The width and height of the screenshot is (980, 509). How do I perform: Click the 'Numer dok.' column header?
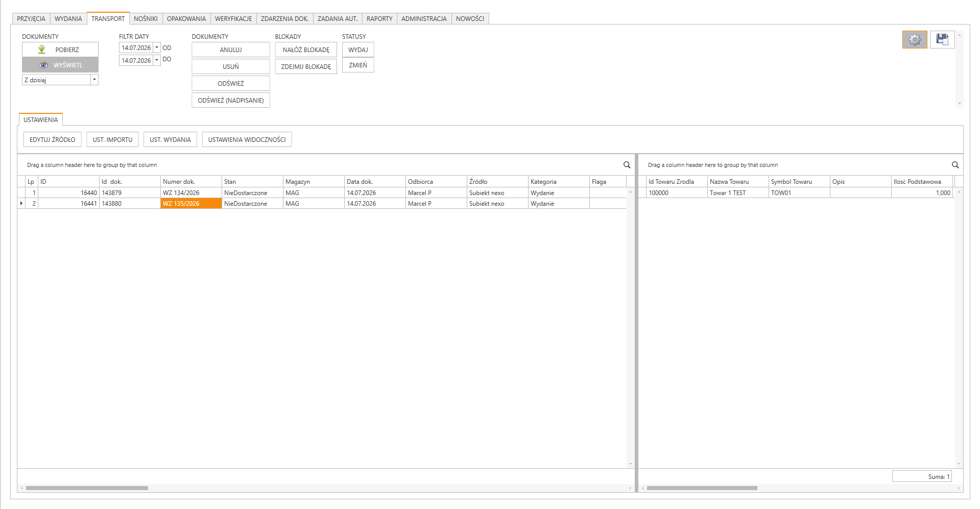point(191,181)
